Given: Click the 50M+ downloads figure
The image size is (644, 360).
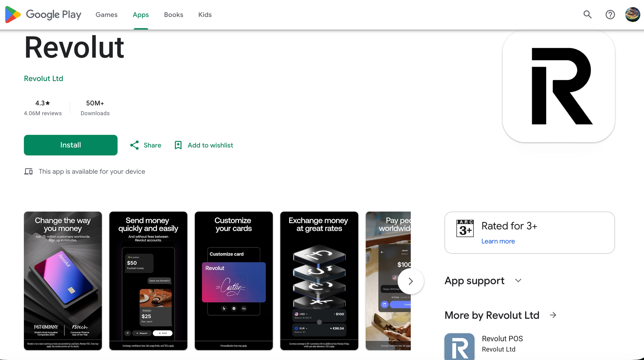Looking at the screenshot, I should (95, 103).
